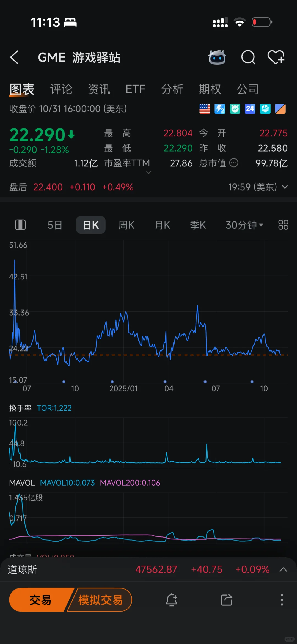The image size is (297, 644).
Task: Select the 日K chart period
Action: tap(91, 225)
